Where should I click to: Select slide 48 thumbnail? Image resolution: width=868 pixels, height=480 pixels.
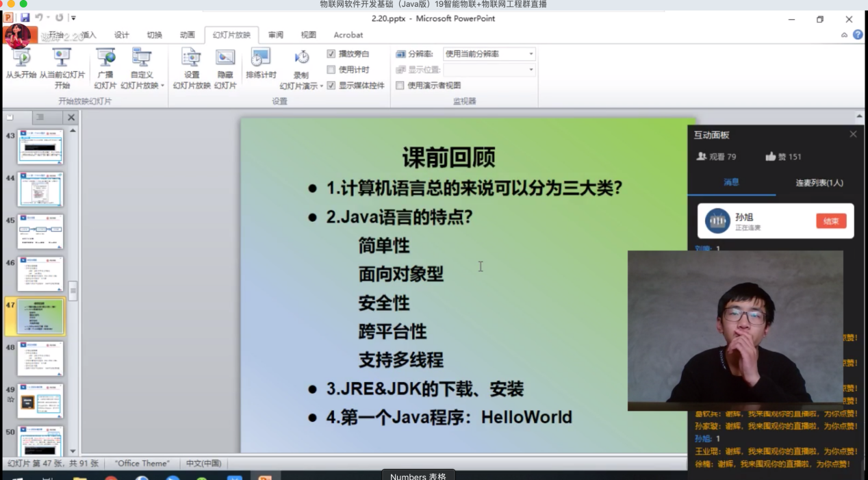[40, 358]
